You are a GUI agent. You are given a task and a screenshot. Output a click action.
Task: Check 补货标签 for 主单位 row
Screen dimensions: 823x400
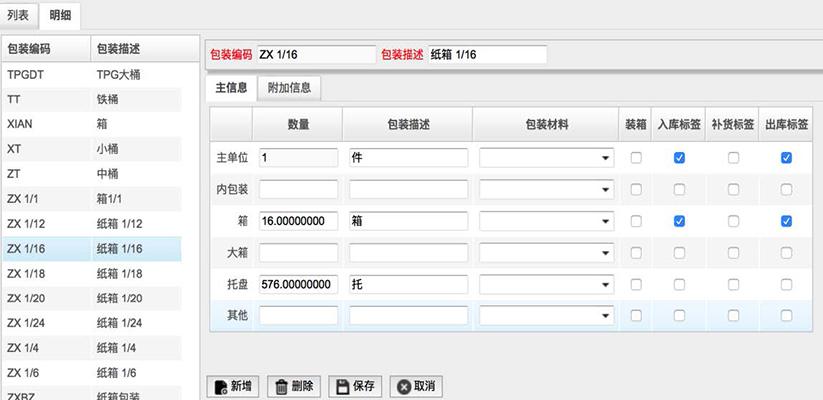click(733, 157)
